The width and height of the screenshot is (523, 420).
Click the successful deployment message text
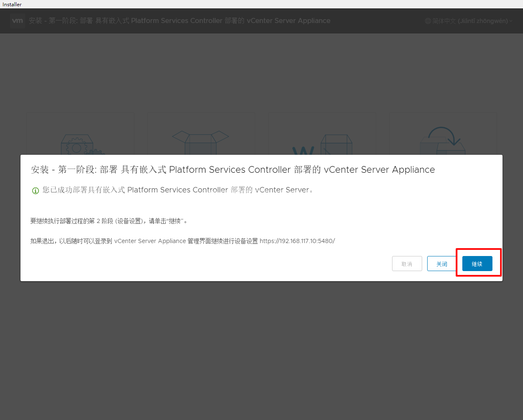tap(178, 190)
